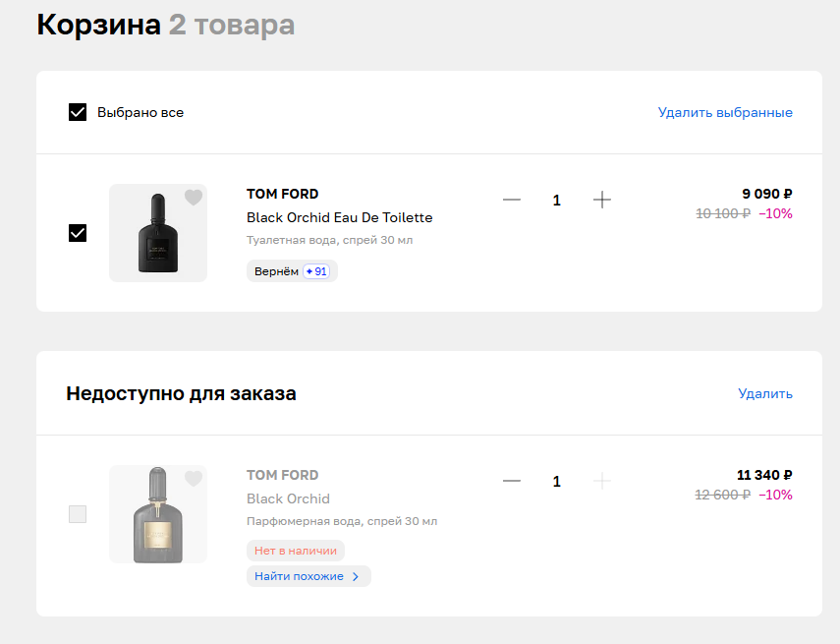Favorite the unavailable Black Orchid perfume

coord(194,478)
